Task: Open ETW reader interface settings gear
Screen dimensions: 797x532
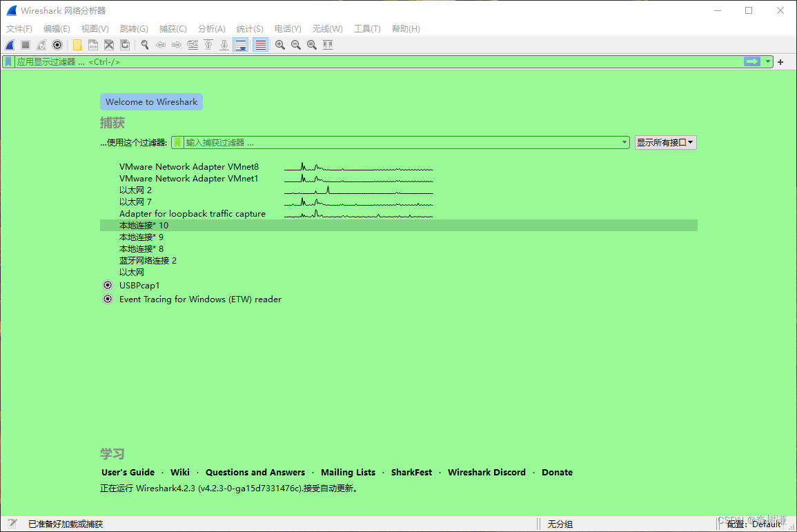Action: coord(107,299)
